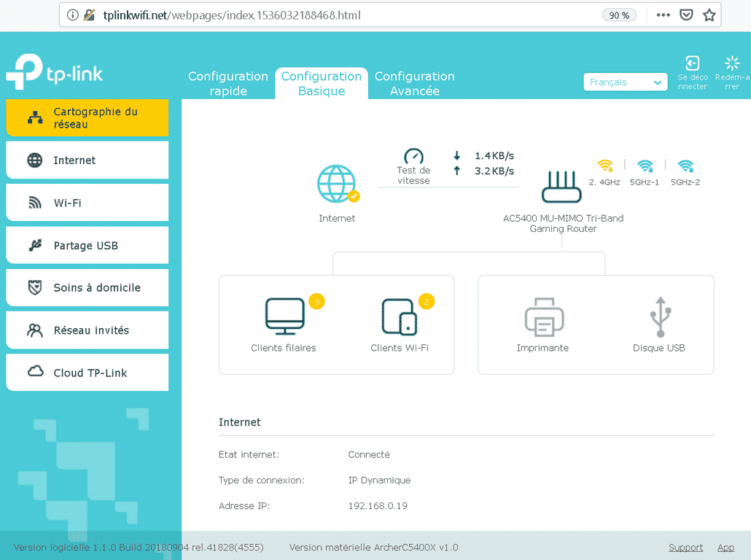
Task: Click the download speed 1.4KB/s
Action: pyautogui.click(x=494, y=156)
